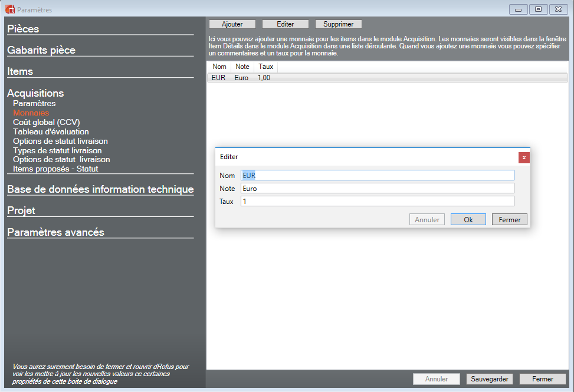Confirm the edit with Ok button

pyautogui.click(x=468, y=219)
